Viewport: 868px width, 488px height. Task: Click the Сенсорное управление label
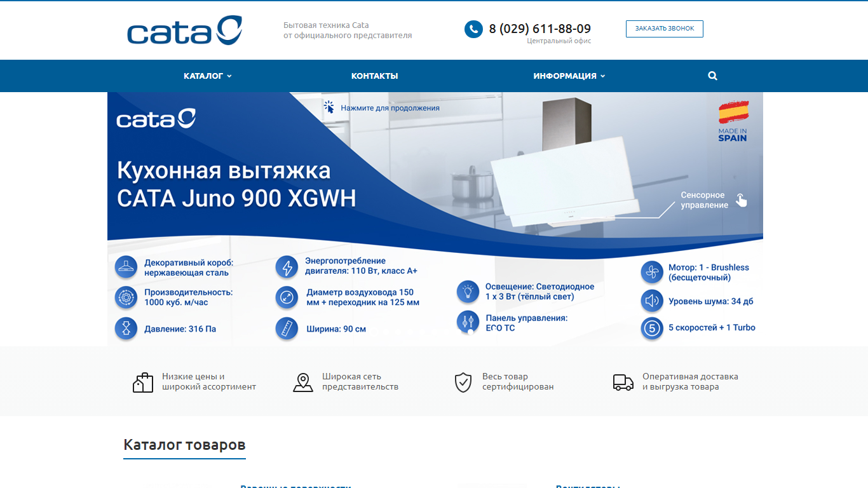[705, 200]
